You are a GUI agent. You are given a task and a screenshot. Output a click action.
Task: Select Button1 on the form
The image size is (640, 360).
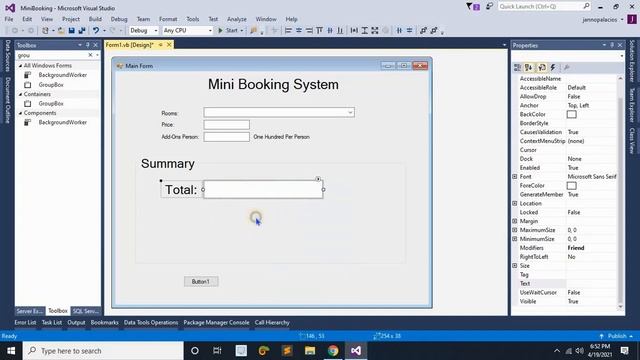pyautogui.click(x=201, y=281)
